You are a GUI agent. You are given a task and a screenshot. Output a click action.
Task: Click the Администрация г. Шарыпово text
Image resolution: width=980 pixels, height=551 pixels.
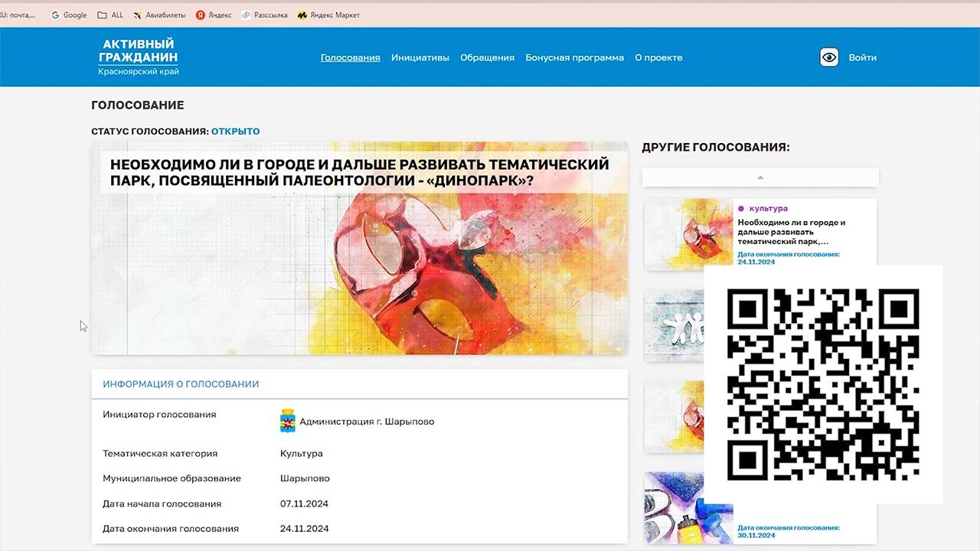pos(367,422)
